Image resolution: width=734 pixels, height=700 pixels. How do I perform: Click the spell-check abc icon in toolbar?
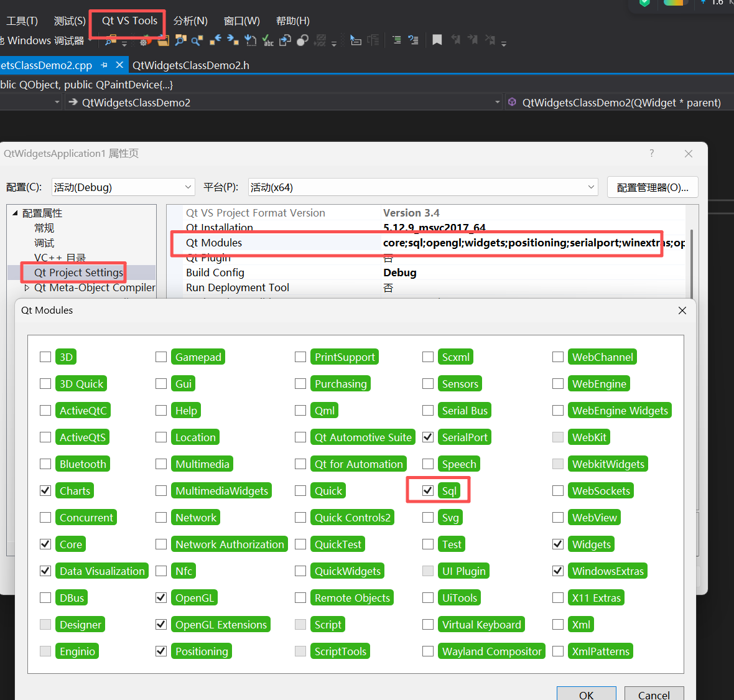pos(267,40)
